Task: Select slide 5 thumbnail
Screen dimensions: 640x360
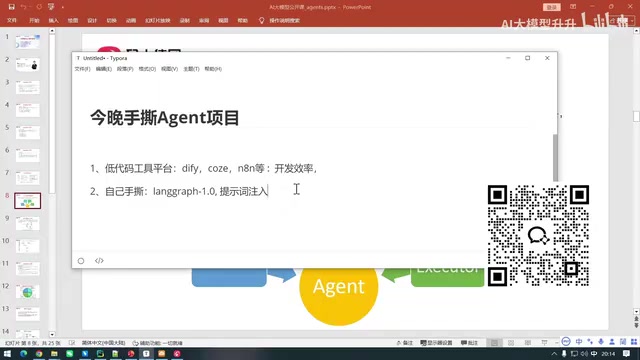Action: 28,132
